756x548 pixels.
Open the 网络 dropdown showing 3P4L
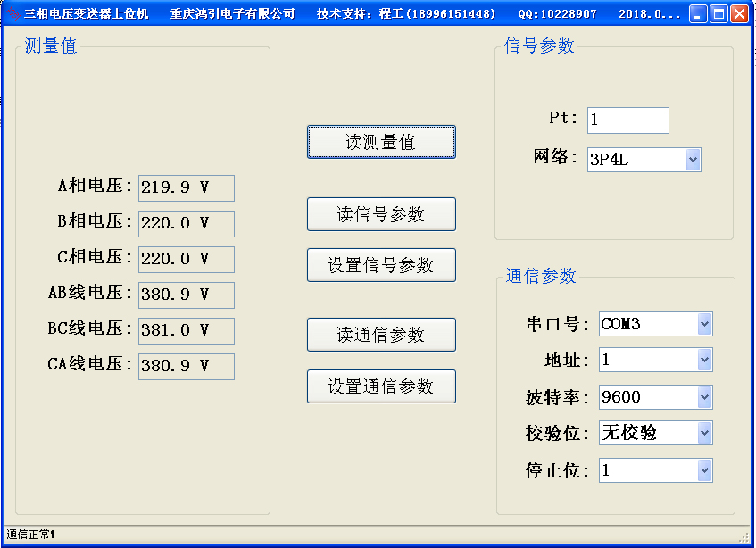pyautogui.click(x=644, y=160)
